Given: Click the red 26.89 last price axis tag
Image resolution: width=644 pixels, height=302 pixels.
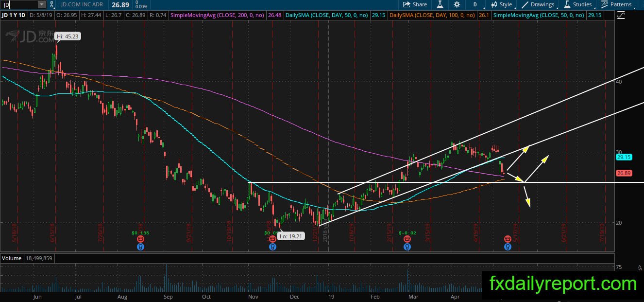Looking at the screenshot, I should point(623,173).
